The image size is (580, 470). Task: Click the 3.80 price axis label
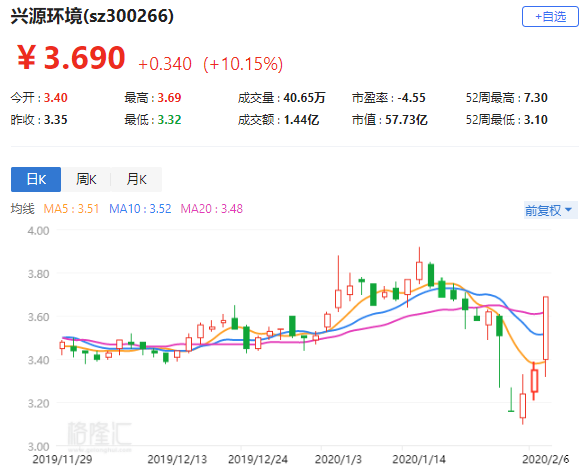pos(38,274)
